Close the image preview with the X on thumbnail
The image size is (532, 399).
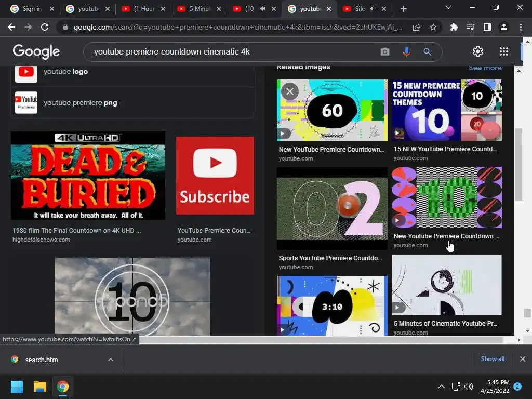pos(290,91)
